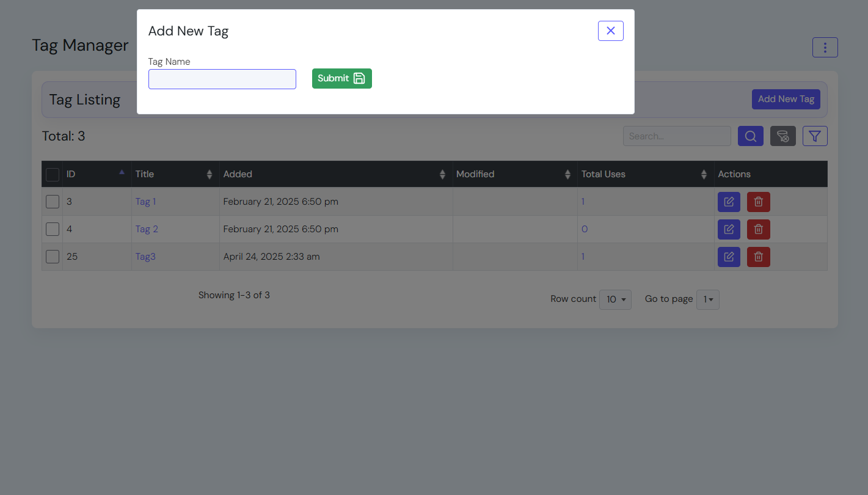The width and height of the screenshot is (868, 495).
Task: Select the checkbox for row ID 25
Action: click(x=53, y=257)
